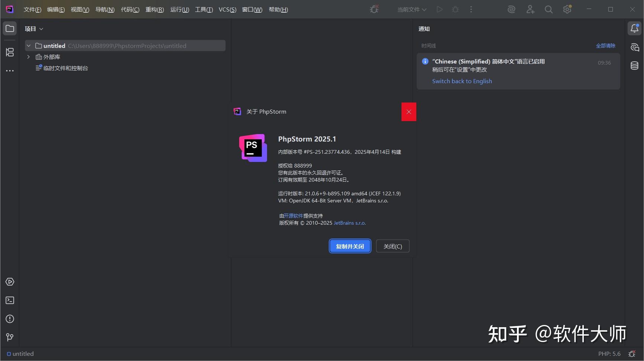Image resolution: width=644 pixels, height=361 pixels.
Task: Open the 开源软件 link in About dialog
Action: 293,216
